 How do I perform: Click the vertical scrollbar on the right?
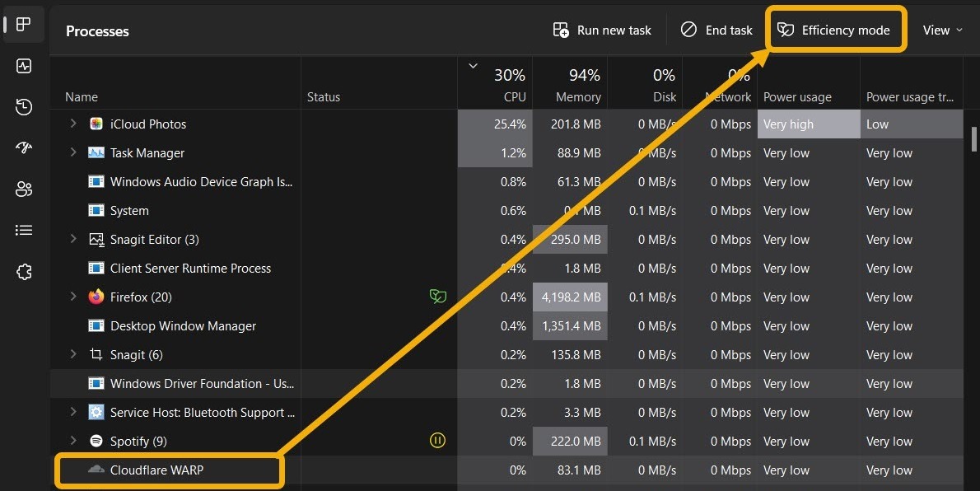(x=974, y=140)
